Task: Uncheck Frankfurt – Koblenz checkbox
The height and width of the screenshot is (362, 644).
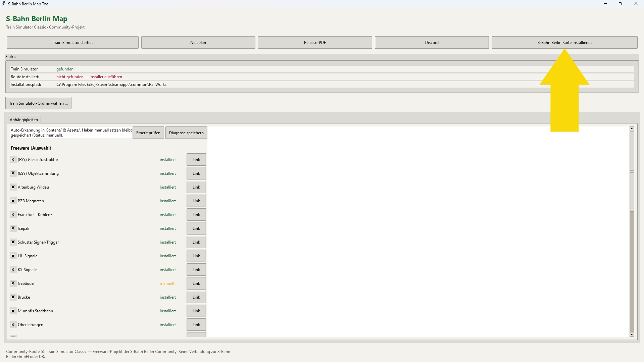Action: 13,215
